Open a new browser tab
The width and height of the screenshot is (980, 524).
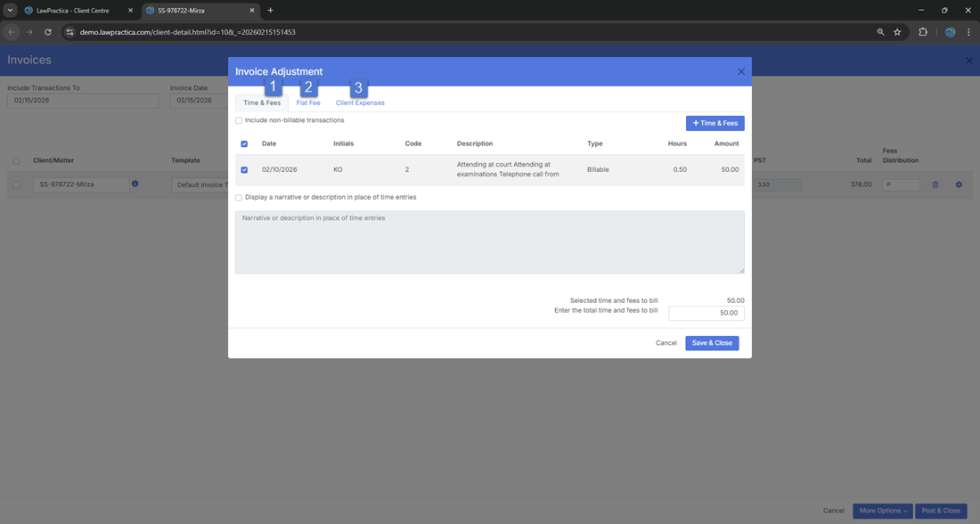click(271, 11)
